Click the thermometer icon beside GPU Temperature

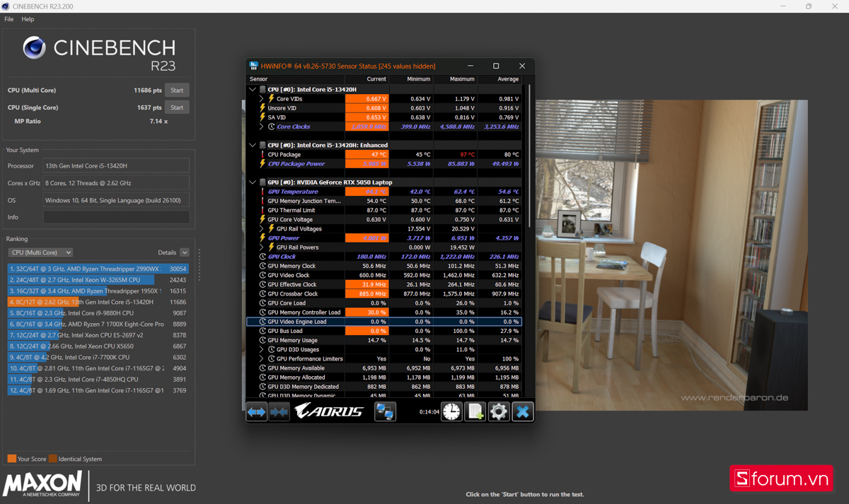tap(262, 192)
